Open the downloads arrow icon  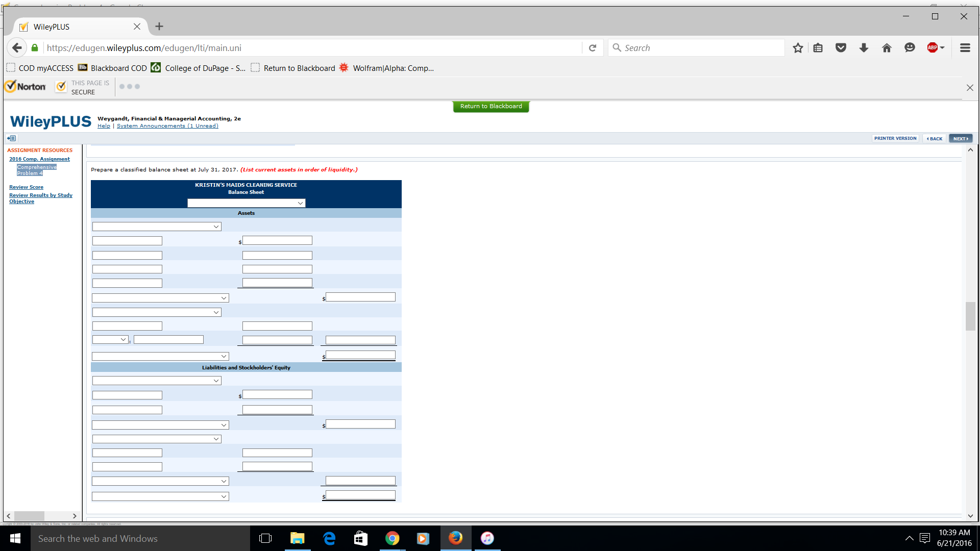tap(864, 48)
